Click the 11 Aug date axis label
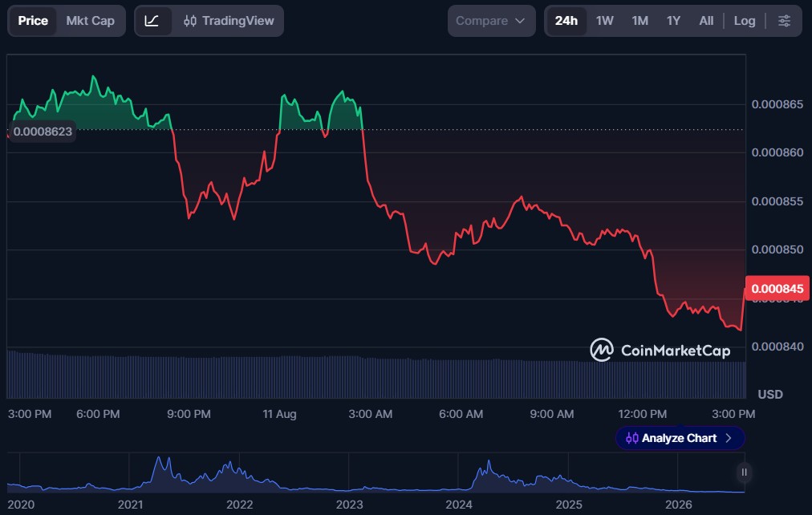 tap(279, 414)
